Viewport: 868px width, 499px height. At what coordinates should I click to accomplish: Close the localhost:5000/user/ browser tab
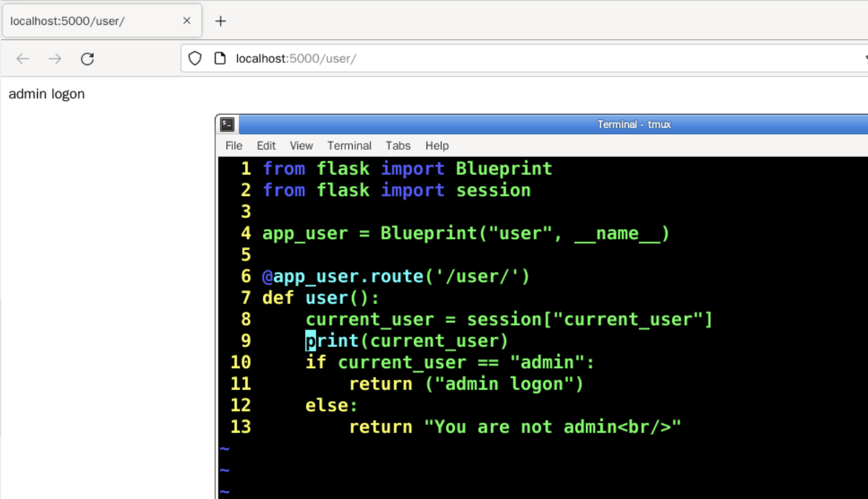(x=187, y=20)
